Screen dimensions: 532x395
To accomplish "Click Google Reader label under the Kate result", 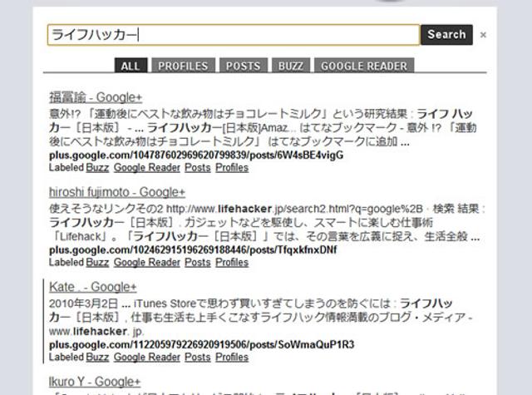I will click(147, 357).
